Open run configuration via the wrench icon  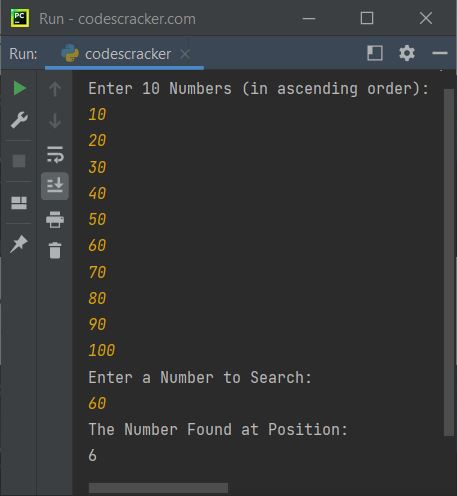click(19, 120)
